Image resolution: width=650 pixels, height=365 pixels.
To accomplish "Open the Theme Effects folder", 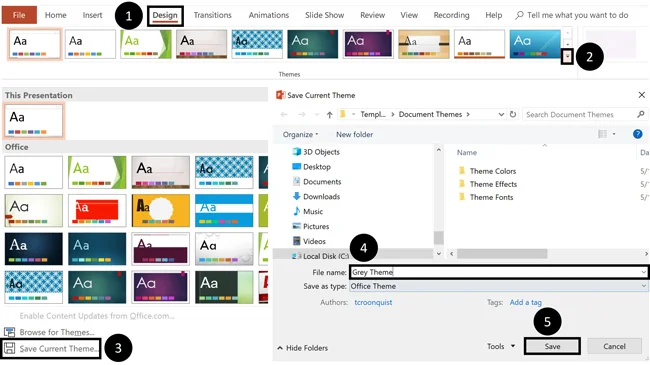I will pos(488,184).
